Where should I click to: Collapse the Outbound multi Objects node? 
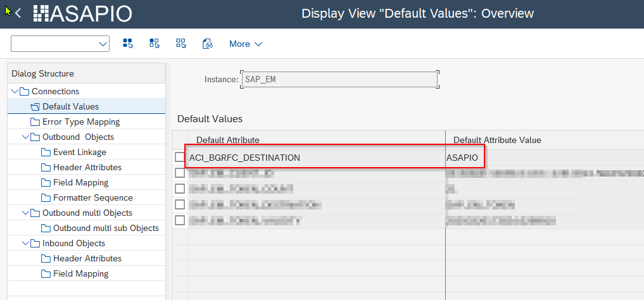25,213
